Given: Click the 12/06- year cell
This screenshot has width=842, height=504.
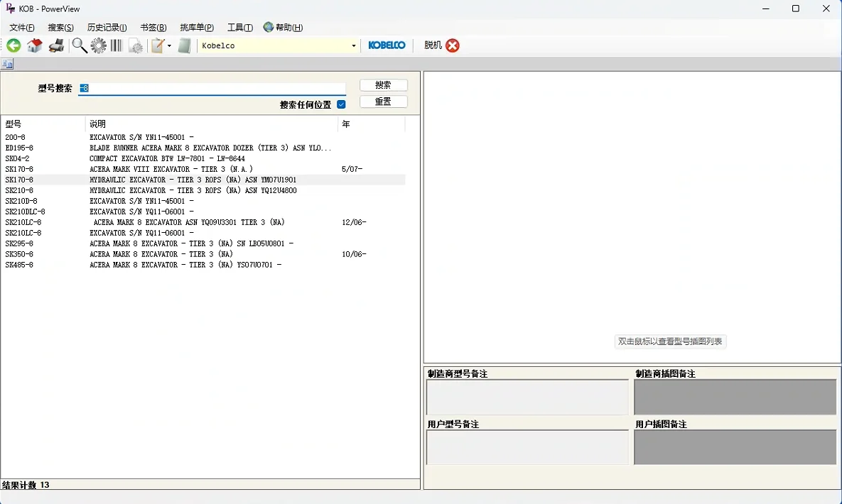Looking at the screenshot, I should pyautogui.click(x=354, y=222).
